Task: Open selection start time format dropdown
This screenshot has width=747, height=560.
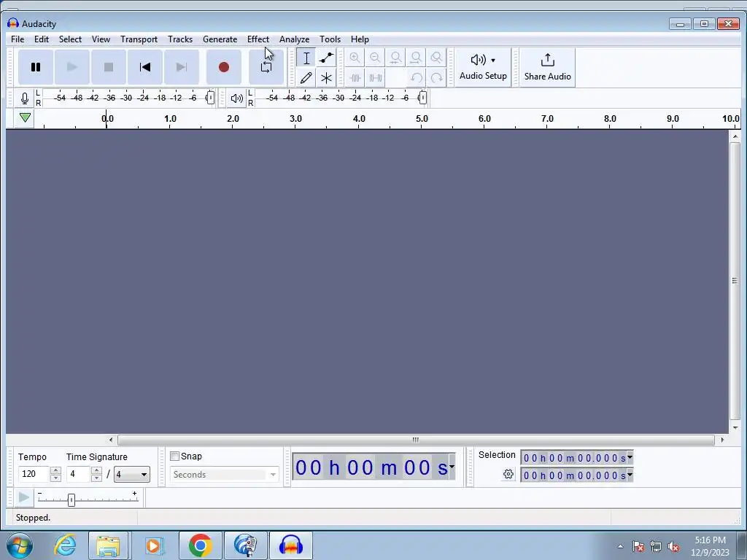Action: click(x=630, y=458)
